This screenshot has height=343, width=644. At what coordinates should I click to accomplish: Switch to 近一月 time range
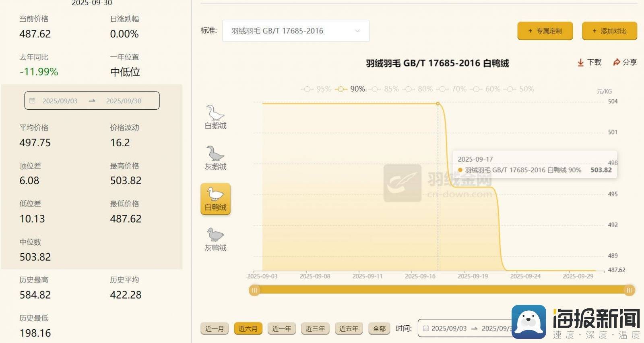point(215,328)
